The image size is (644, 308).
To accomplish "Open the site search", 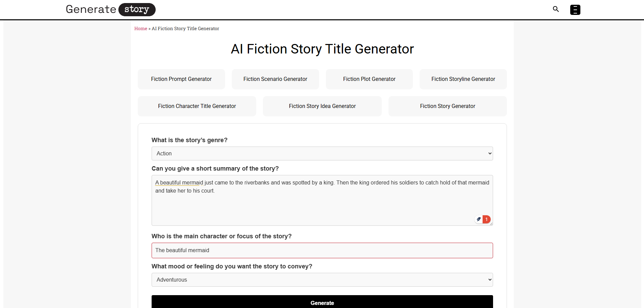I will click(x=556, y=9).
